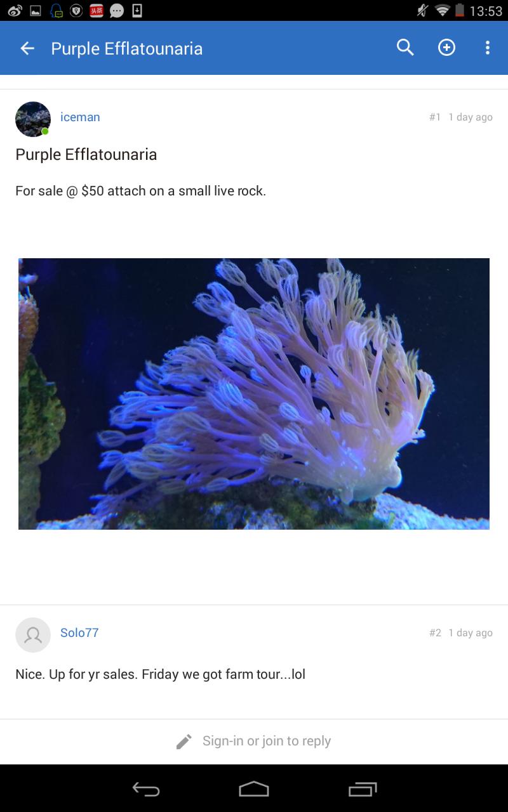Tap Android home navigation button
This screenshot has width=508, height=812.
coord(254,789)
